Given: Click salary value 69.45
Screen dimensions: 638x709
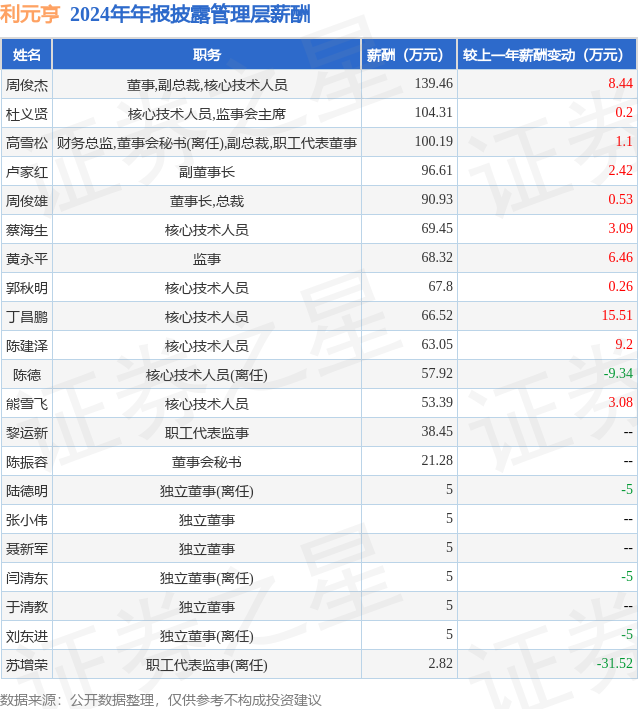Looking at the screenshot, I should (437, 228).
